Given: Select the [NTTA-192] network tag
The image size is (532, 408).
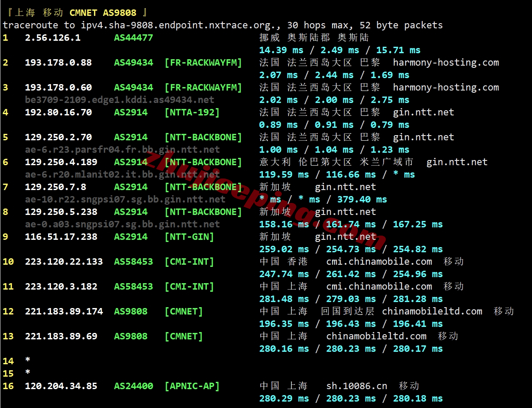Looking at the screenshot, I should (x=192, y=112).
